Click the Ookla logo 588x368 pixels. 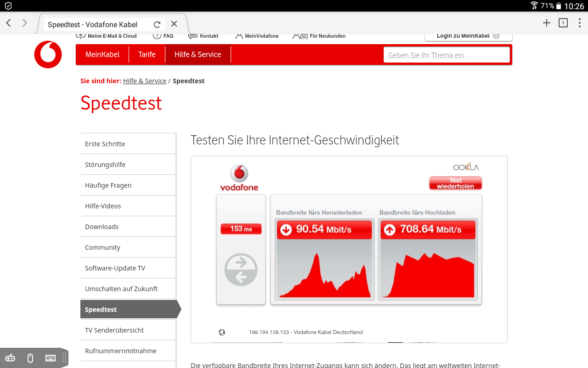coord(466,167)
